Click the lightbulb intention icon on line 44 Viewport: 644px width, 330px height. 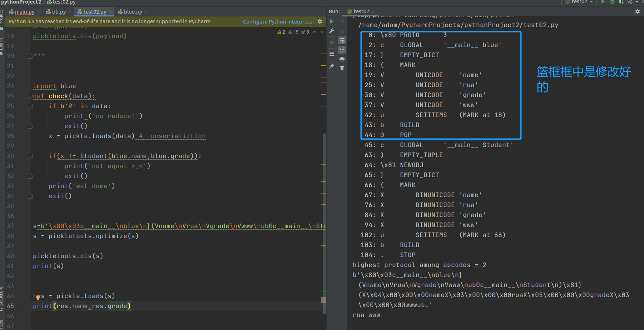click(38, 297)
